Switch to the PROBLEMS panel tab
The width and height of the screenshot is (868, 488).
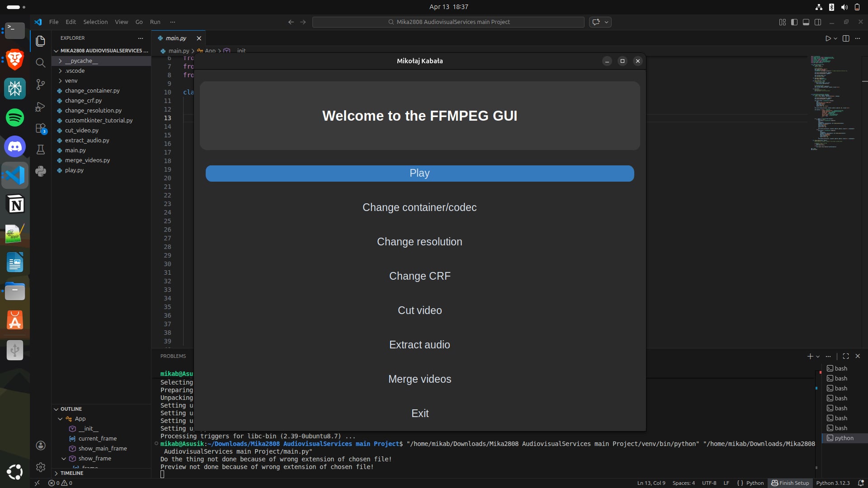(173, 356)
